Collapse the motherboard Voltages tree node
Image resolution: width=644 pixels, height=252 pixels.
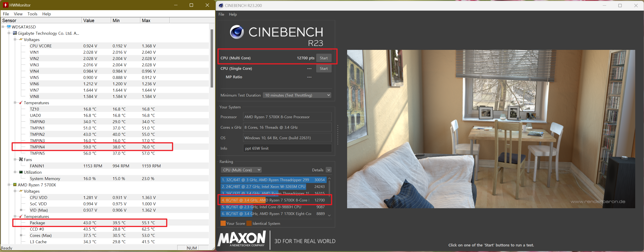[15, 39]
